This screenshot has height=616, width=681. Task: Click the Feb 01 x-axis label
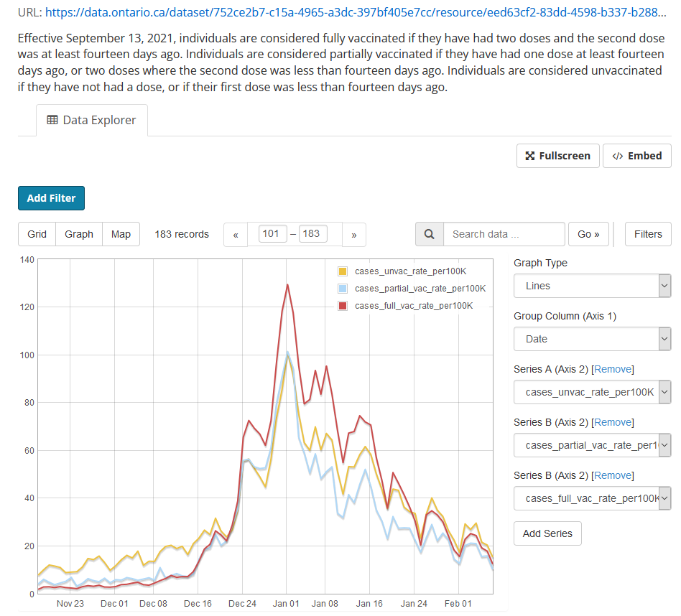pyautogui.click(x=458, y=603)
